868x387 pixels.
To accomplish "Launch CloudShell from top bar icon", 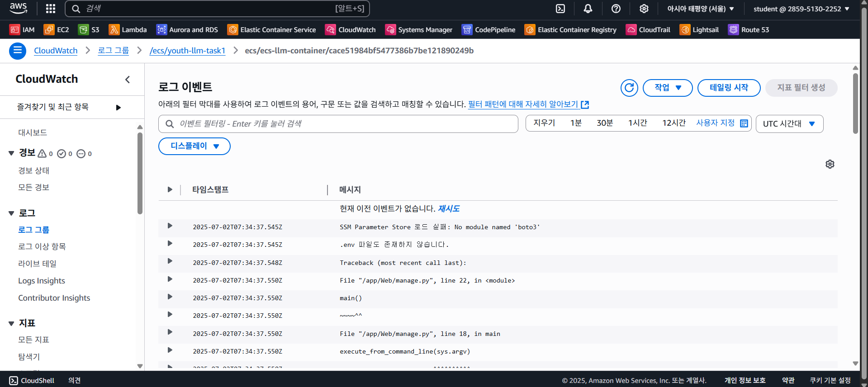I will pos(560,9).
